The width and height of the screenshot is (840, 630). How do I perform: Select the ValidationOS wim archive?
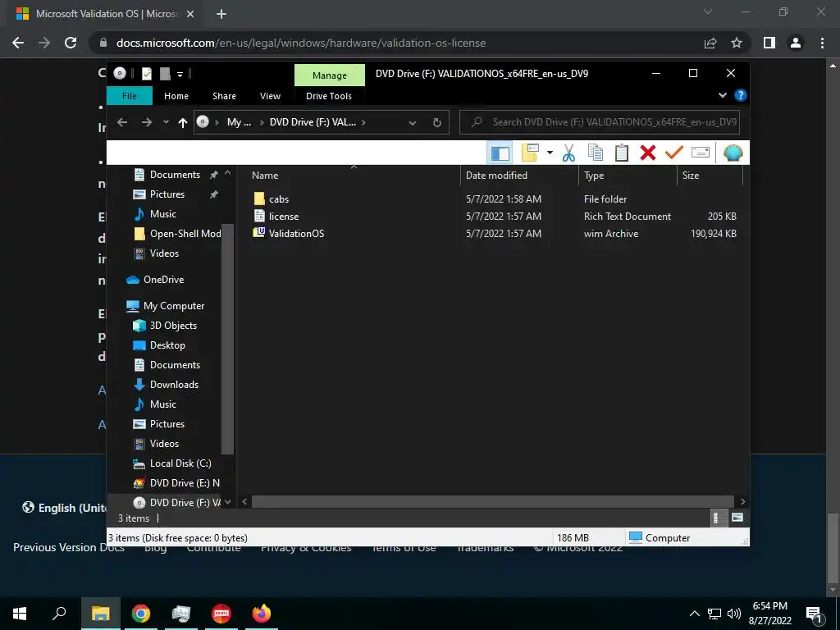[296, 234]
